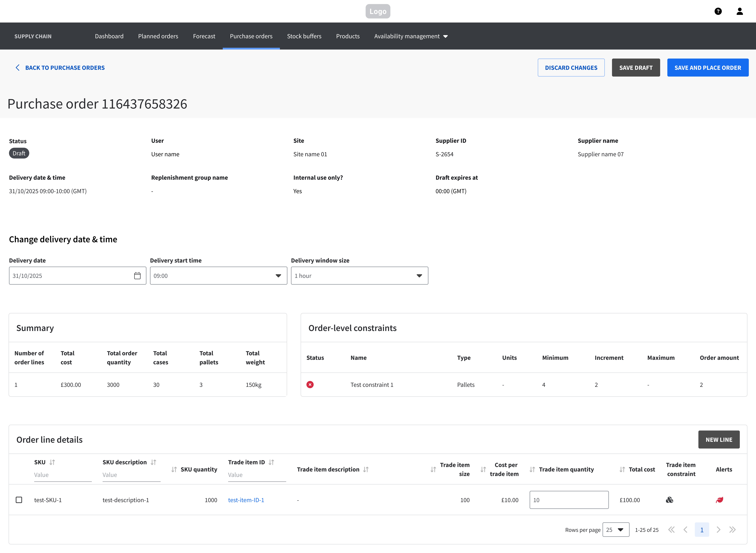Go to first page of order lines

(x=671, y=530)
